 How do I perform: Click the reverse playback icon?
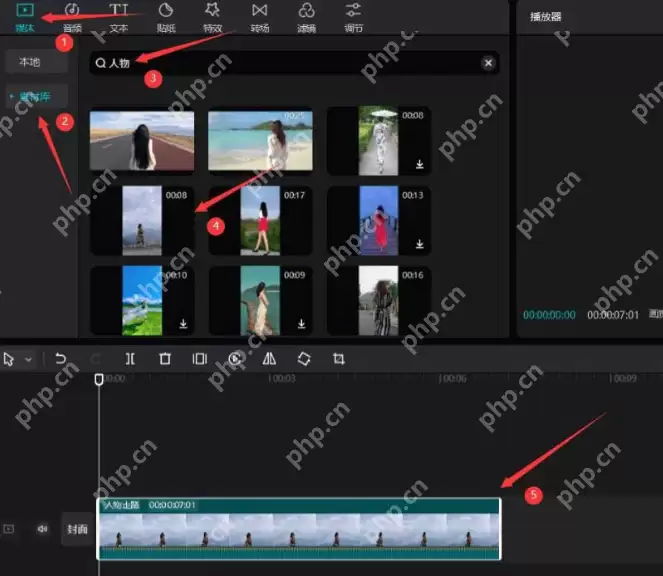pos(235,358)
